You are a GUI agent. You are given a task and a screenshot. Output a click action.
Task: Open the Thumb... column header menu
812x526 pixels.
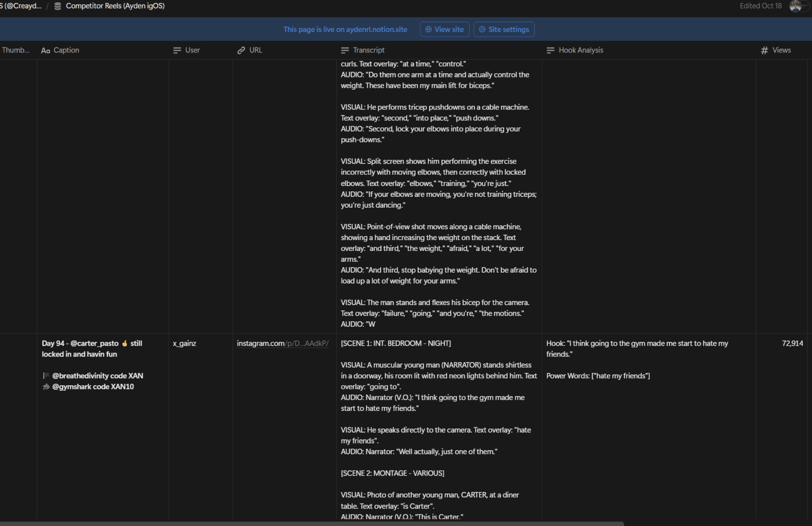[16, 50]
